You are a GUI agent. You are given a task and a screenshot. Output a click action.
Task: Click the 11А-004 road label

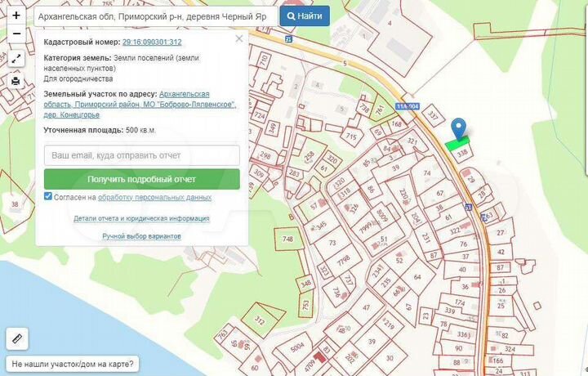click(408, 106)
